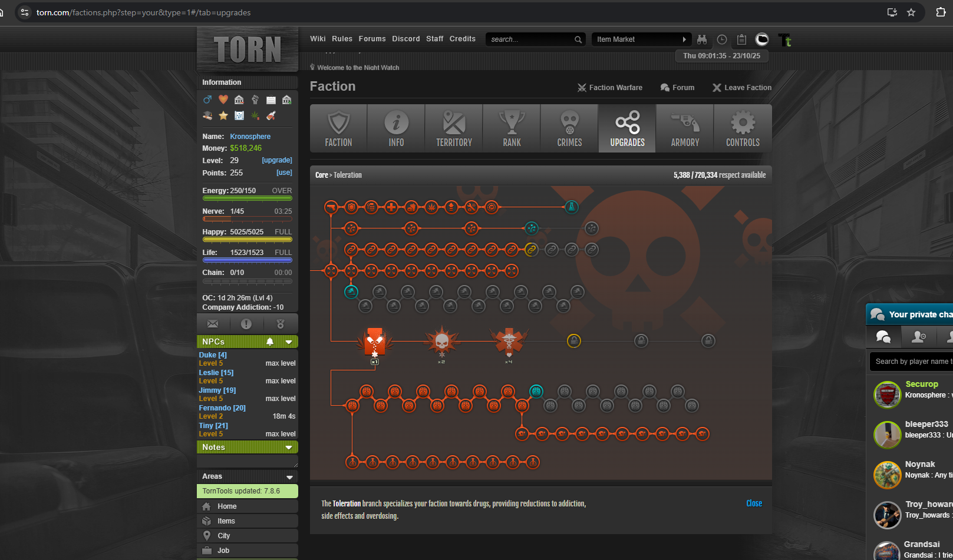Viewport: 953px width, 560px height.
Task: Bookmark this page with the star icon
Action: point(911,12)
